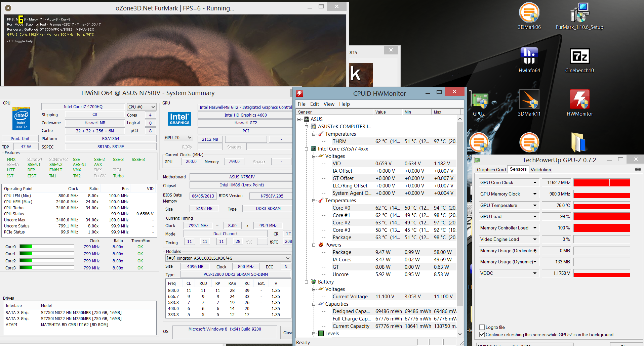
Task: Uncheck Continue refreshing in background option
Action: point(482,335)
